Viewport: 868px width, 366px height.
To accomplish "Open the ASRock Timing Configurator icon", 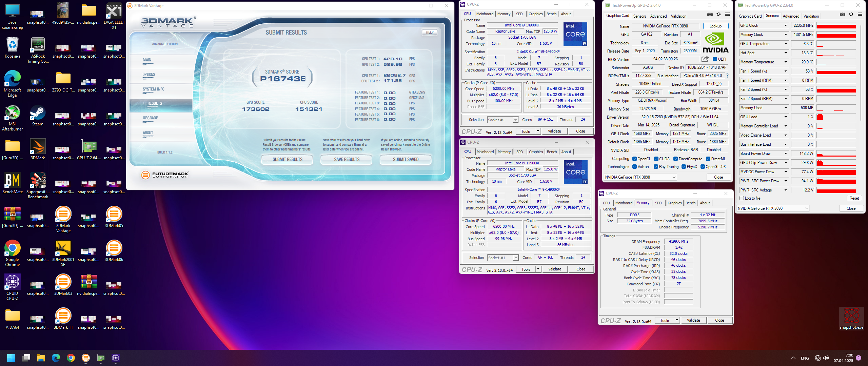I will 38,49.
